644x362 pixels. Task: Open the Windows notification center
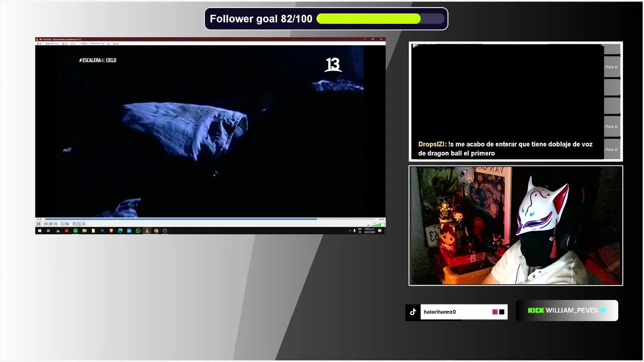pos(380,231)
